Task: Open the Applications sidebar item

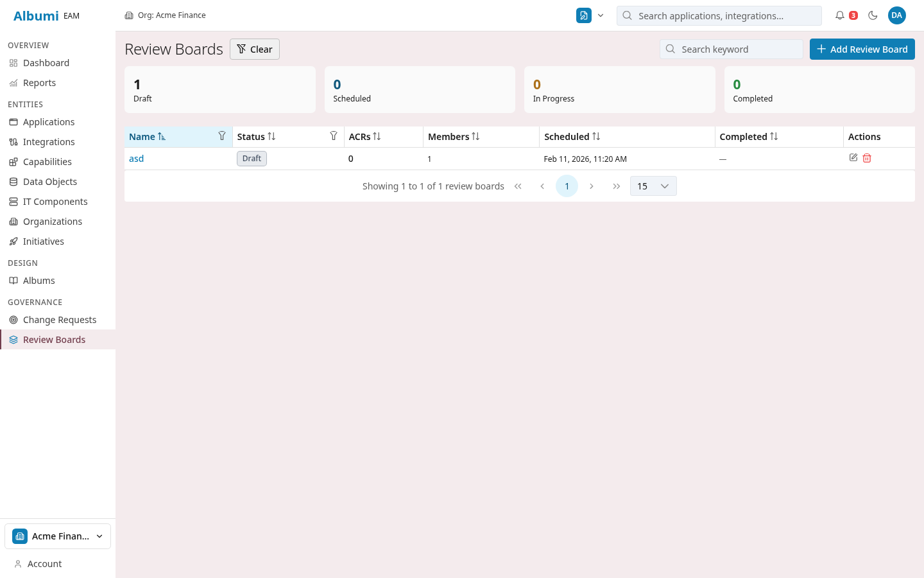Action: (49, 122)
